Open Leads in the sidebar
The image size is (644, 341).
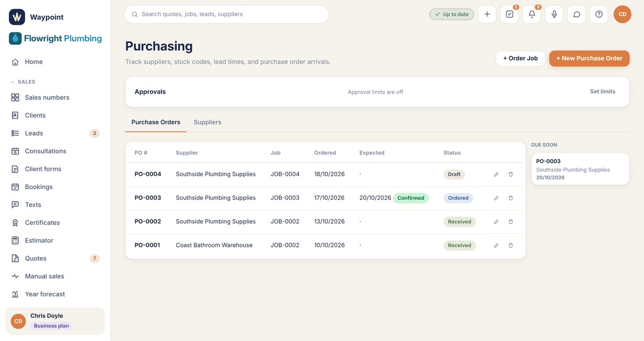(55, 133)
